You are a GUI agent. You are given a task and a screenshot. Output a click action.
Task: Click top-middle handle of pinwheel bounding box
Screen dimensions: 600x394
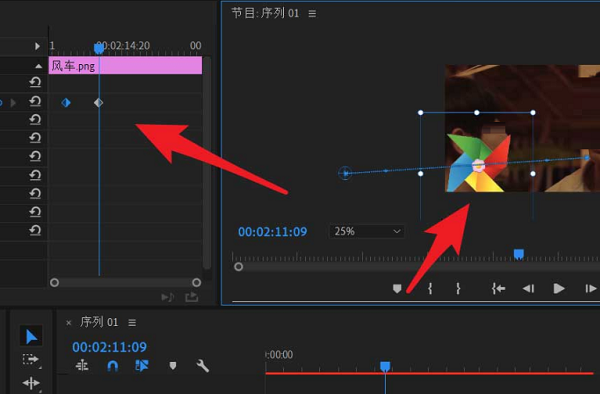click(x=476, y=112)
